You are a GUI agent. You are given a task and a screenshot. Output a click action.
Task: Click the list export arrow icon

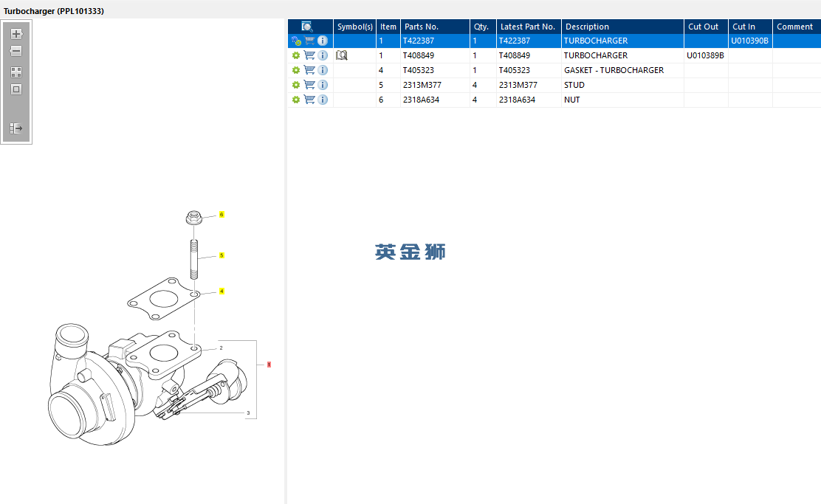click(x=16, y=128)
